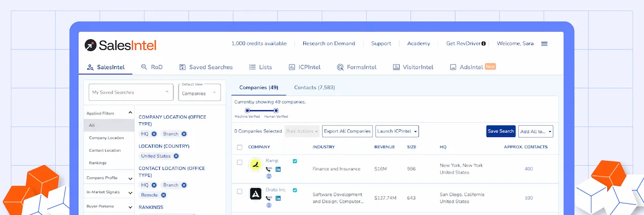Viewport: 644px width, 215px height.
Task: Remove HQ chip under Company Location
Action: pyautogui.click(x=154, y=134)
